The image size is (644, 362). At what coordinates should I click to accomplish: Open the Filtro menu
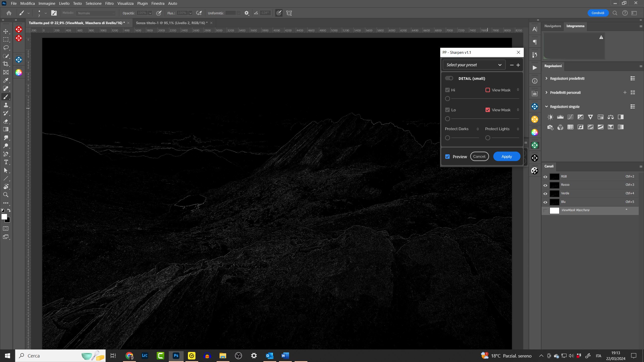click(109, 3)
